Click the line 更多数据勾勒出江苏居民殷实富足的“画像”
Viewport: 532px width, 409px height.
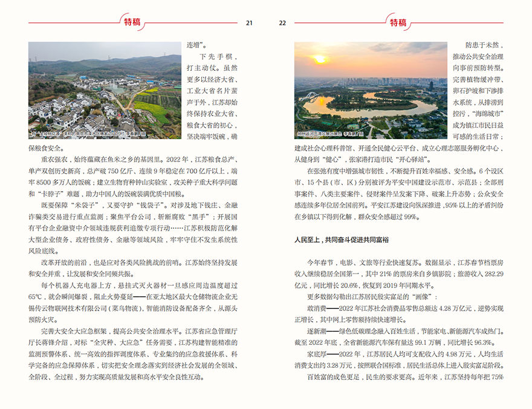click(x=372, y=297)
